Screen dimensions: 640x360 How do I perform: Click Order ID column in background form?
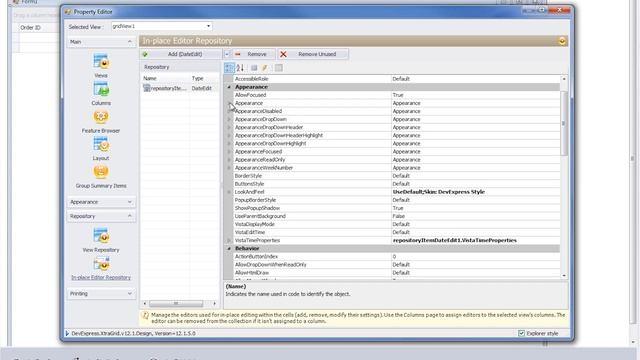30,28
